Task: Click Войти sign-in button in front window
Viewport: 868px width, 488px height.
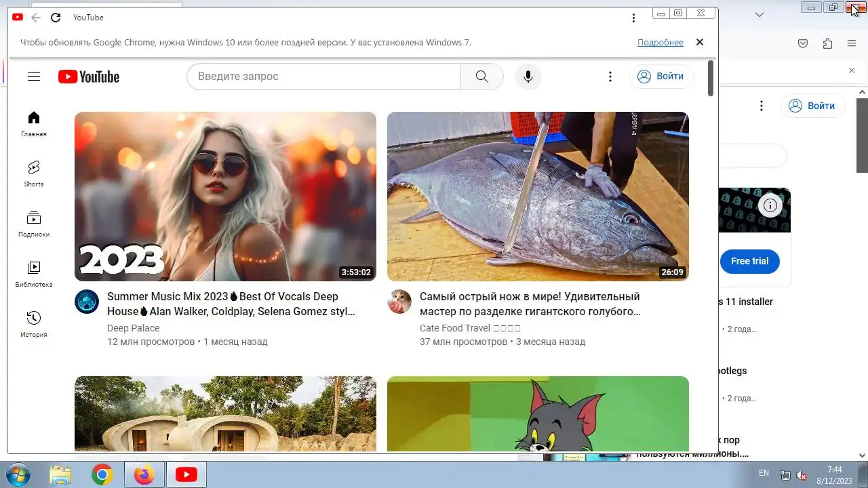Action: (661, 77)
